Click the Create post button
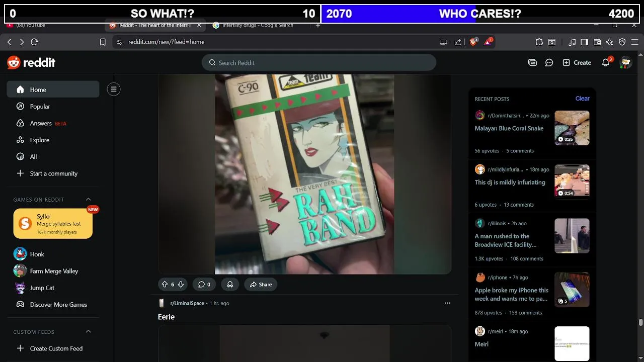The width and height of the screenshot is (644, 362). pyautogui.click(x=577, y=62)
